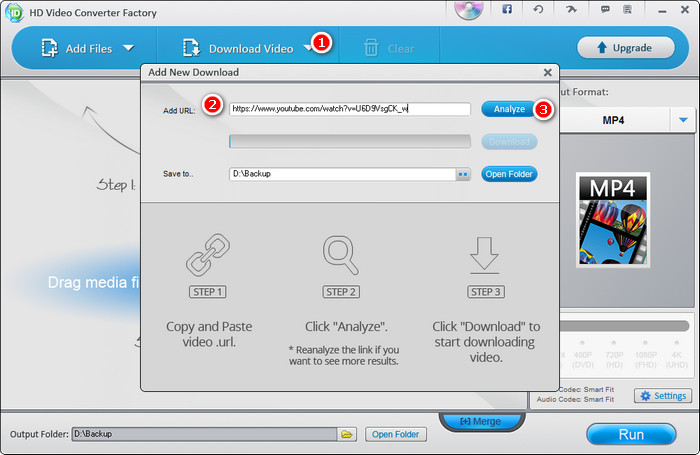The width and height of the screenshot is (700, 455).
Task: Click inside the Add URL input field
Action: pos(350,109)
